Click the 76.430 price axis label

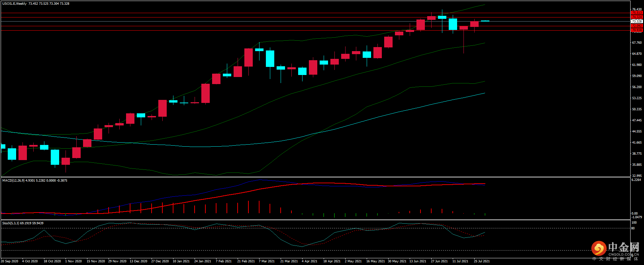point(637,9)
